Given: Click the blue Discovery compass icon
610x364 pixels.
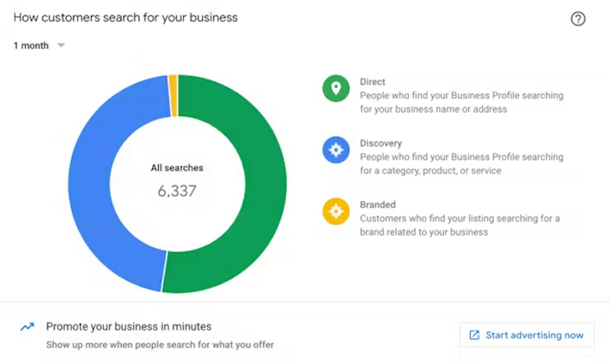Looking at the screenshot, I should (x=336, y=150).
